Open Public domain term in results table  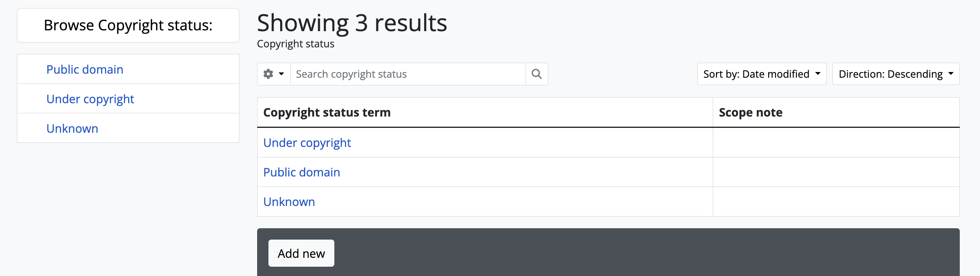(x=302, y=172)
